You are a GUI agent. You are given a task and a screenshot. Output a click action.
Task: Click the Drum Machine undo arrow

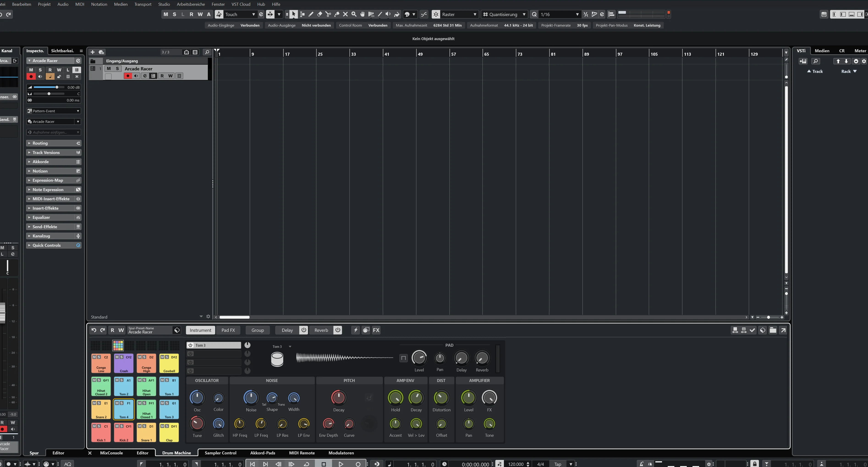click(94, 330)
